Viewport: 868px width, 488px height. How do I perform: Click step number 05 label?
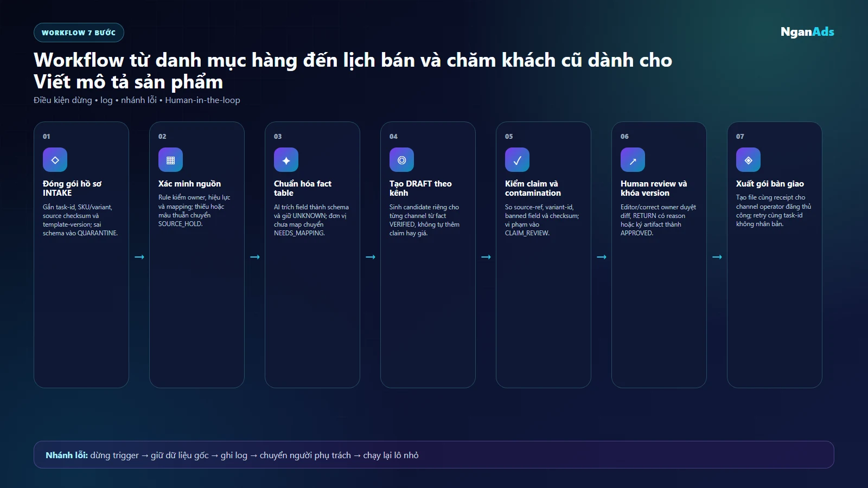coord(509,137)
